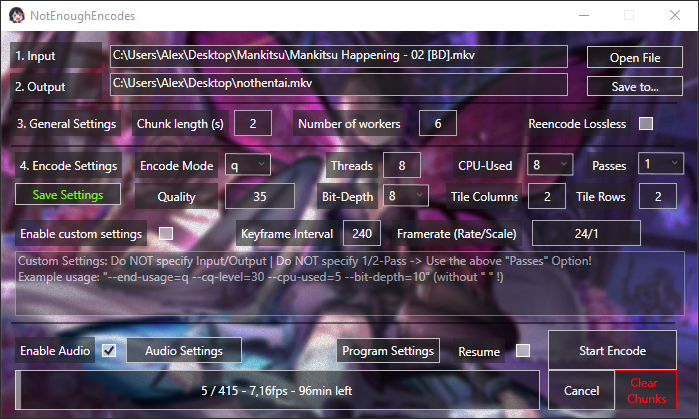Click the '2. Output' label
This screenshot has width=699, height=419.
(x=40, y=86)
